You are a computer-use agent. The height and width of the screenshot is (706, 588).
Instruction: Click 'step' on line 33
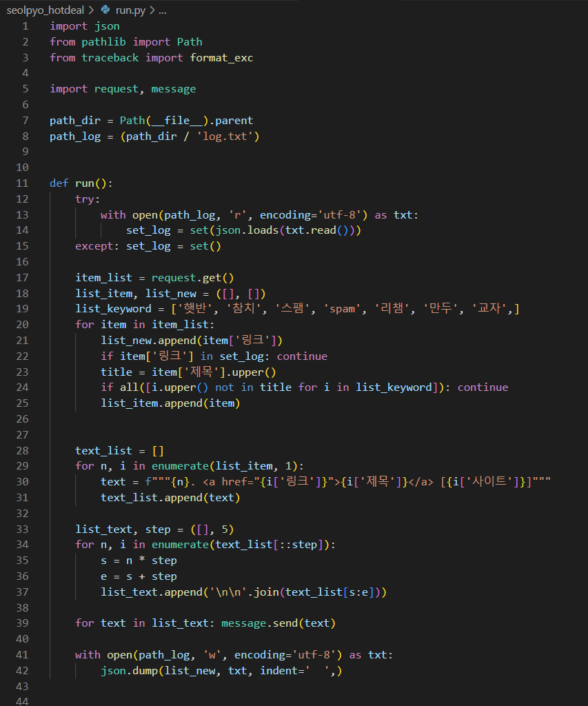[x=158, y=529]
